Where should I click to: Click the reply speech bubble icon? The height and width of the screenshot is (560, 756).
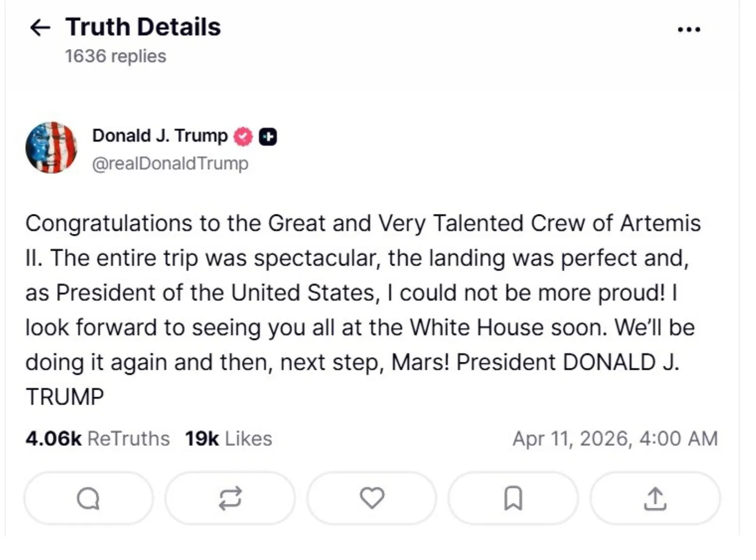[x=88, y=498]
